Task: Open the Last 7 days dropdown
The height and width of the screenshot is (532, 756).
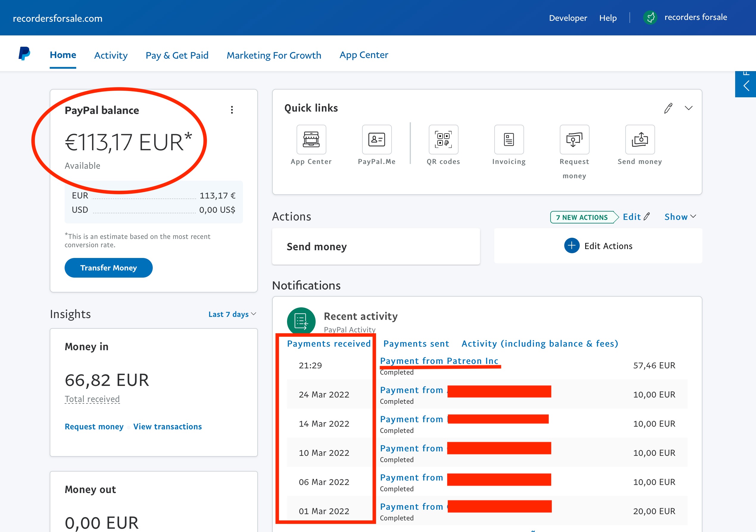Action: point(232,314)
